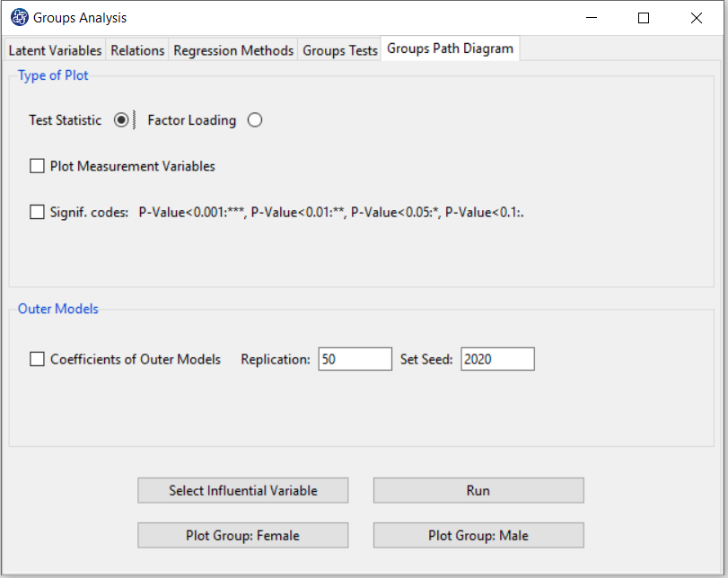Close the Groups Analysis window
The height and width of the screenshot is (578, 728).
point(697,18)
